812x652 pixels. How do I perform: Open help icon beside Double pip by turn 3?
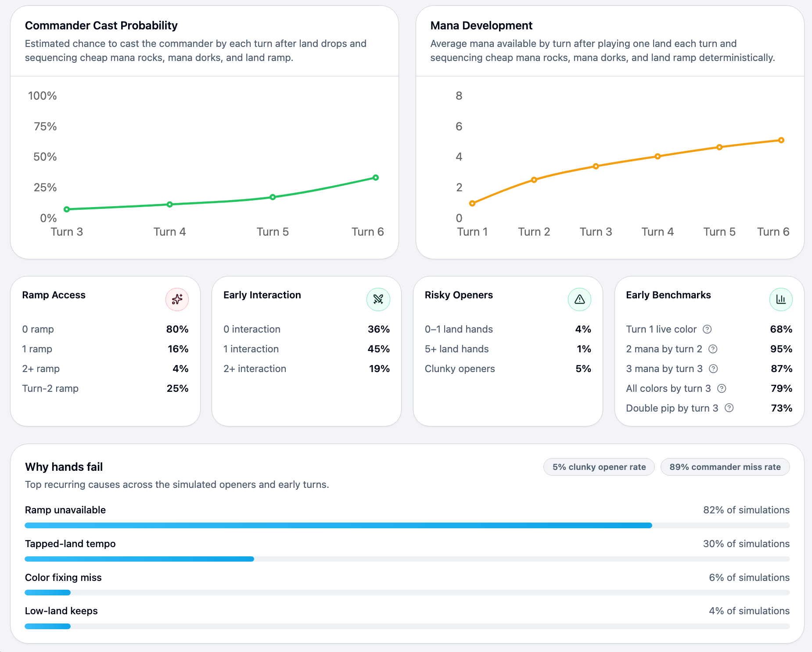tap(729, 408)
